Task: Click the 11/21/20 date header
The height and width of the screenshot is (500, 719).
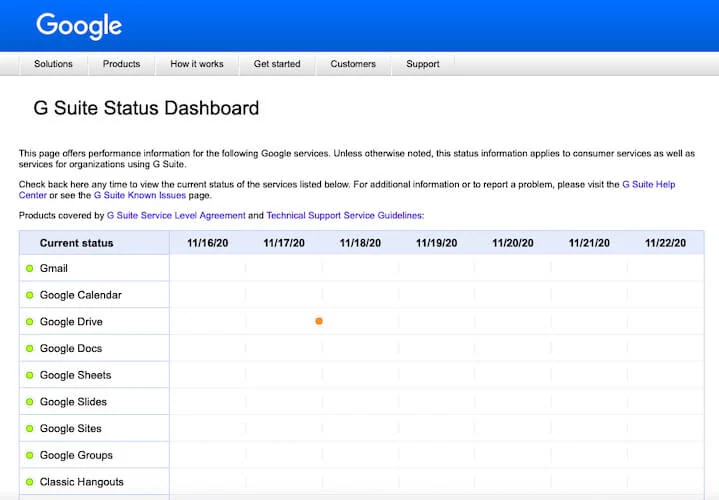Action: pyautogui.click(x=589, y=243)
